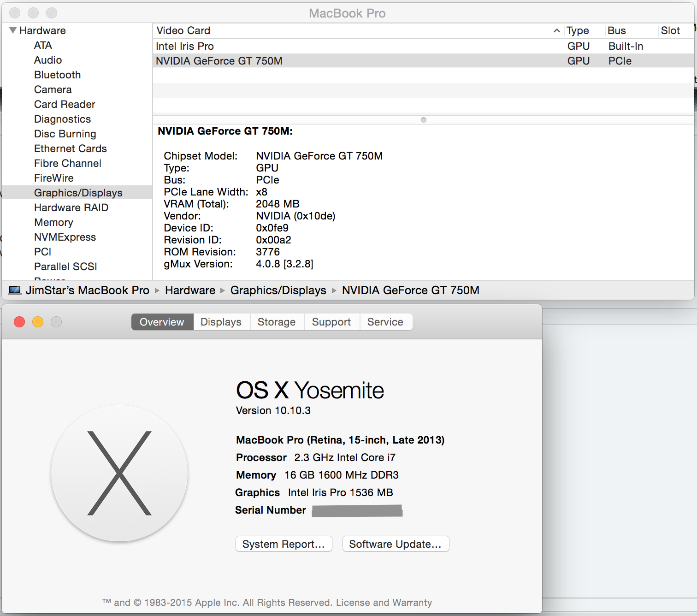The height and width of the screenshot is (616, 697).
Task: Click the Device ID value 0x0fe9
Action: click(x=272, y=228)
